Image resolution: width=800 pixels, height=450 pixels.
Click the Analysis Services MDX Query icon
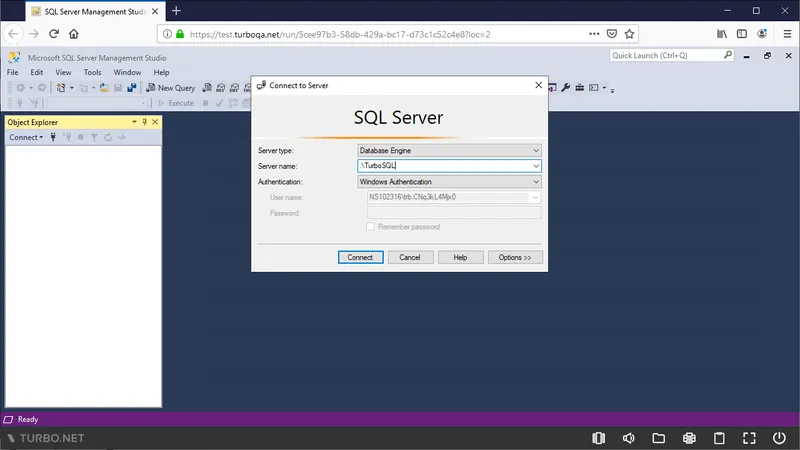click(x=220, y=88)
